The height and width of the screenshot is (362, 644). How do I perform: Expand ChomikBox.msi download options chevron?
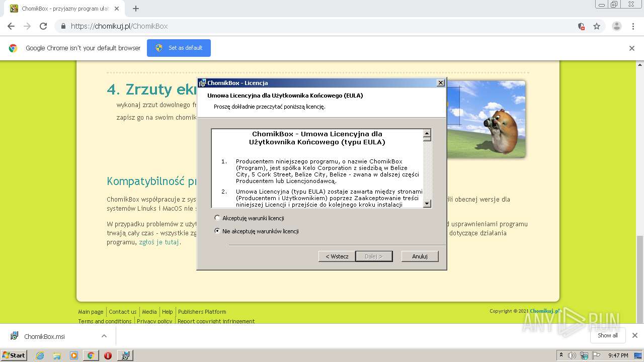tap(104, 336)
